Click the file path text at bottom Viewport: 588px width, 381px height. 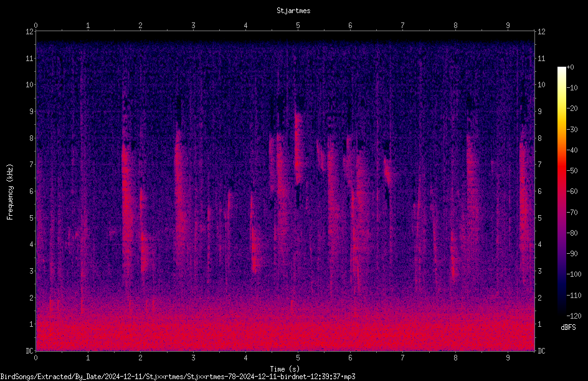178,377
